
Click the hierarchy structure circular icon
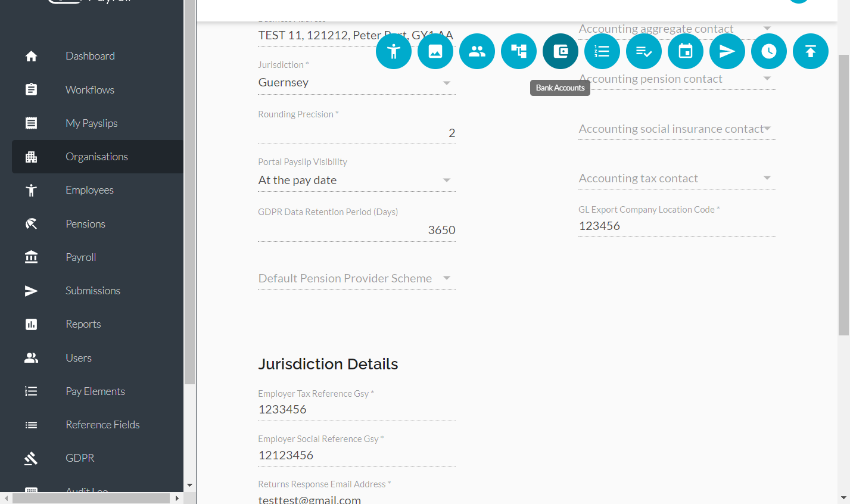[519, 51]
